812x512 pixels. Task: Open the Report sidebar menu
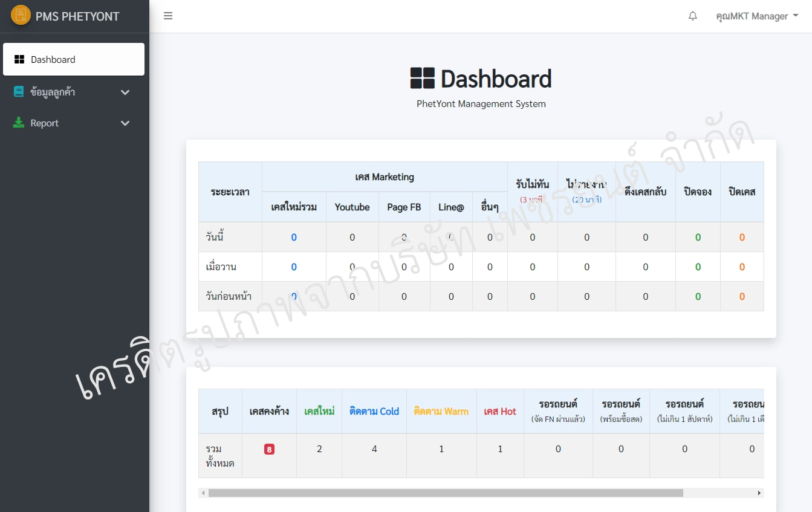point(74,123)
